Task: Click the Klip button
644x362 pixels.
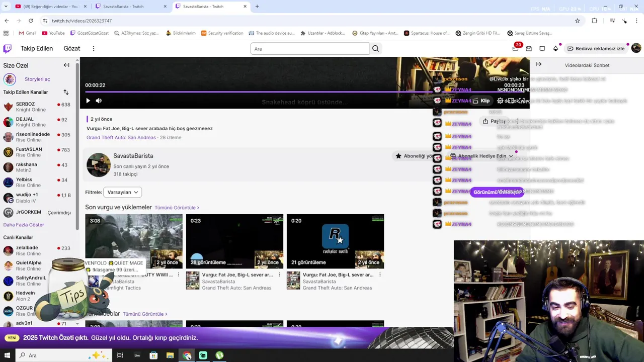Action: coord(481,101)
